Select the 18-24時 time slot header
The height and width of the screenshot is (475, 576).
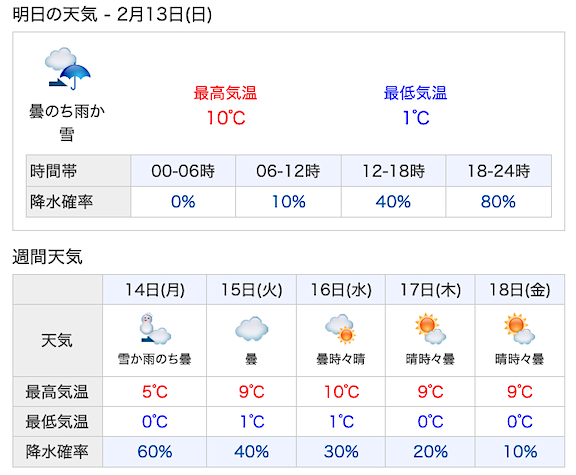coord(498,171)
